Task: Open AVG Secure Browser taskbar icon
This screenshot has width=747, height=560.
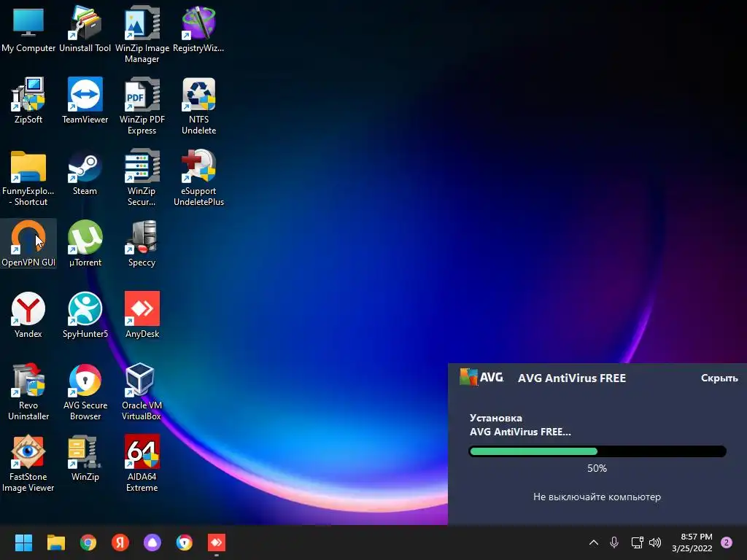Action: (185, 542)
